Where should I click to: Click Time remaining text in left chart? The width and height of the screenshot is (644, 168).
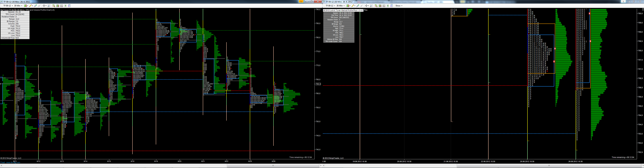point(301,157)
